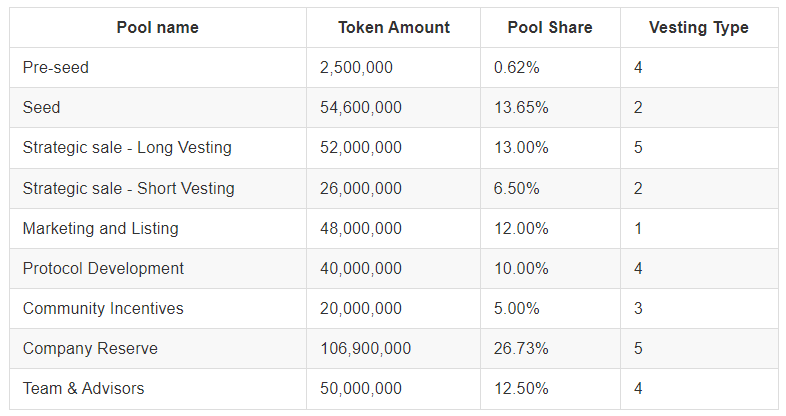Click the Community Incentives row label

103,308
